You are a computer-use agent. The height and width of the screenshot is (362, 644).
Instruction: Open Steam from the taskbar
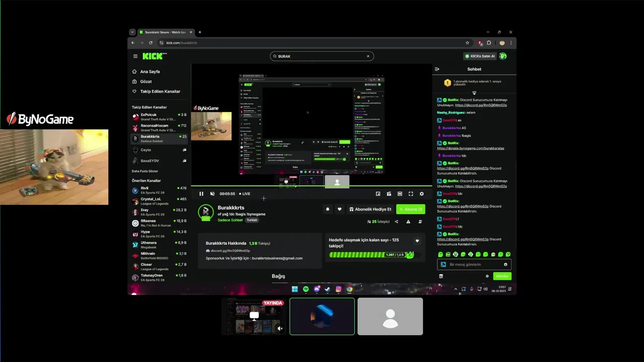tap(328, 289)
